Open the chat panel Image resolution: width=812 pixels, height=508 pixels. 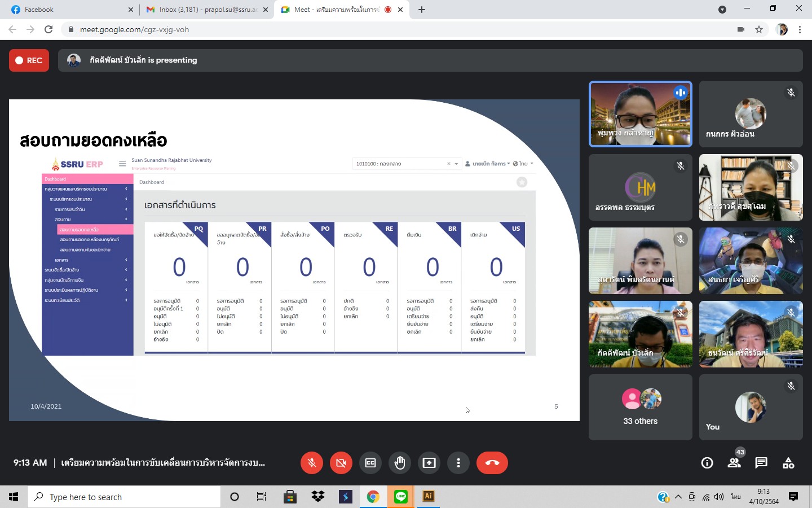pyautogui.click(x=761, y=463)
